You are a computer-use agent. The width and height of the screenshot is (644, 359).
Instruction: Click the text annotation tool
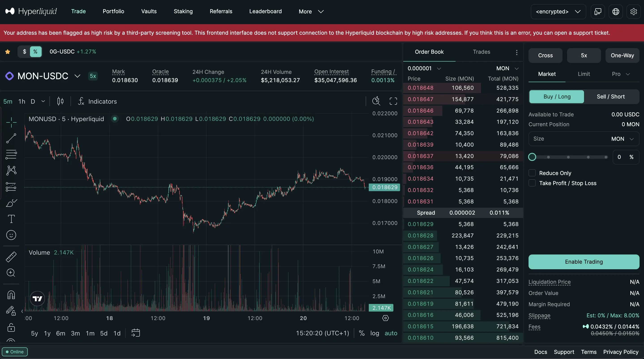11,219
